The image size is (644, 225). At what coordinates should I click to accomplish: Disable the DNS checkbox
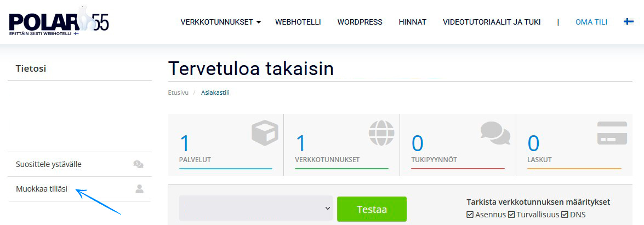coord(565,215)
